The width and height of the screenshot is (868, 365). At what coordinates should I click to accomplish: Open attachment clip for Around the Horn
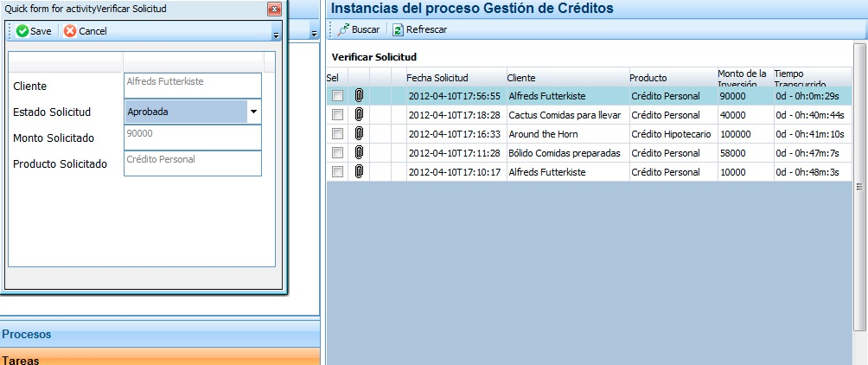point(359,134)
